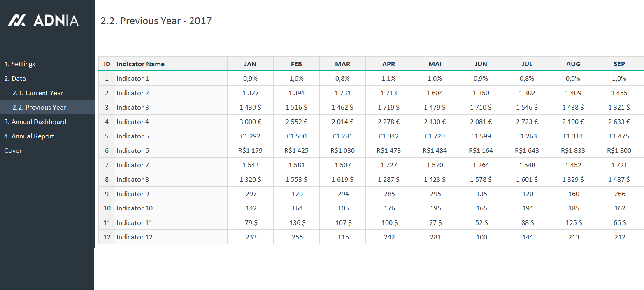
Task: Select the JAN column header
Action: (250, 64)
